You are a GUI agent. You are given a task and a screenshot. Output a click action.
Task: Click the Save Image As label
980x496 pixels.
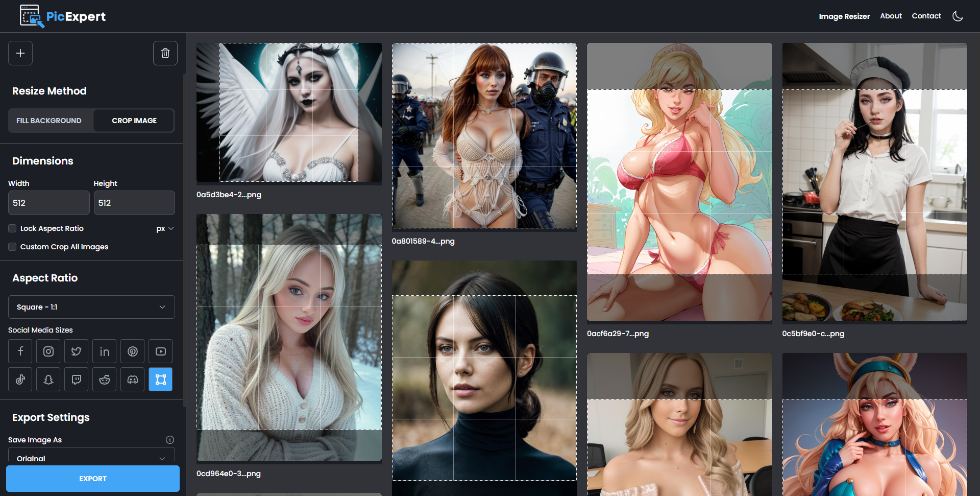[35, 440]
